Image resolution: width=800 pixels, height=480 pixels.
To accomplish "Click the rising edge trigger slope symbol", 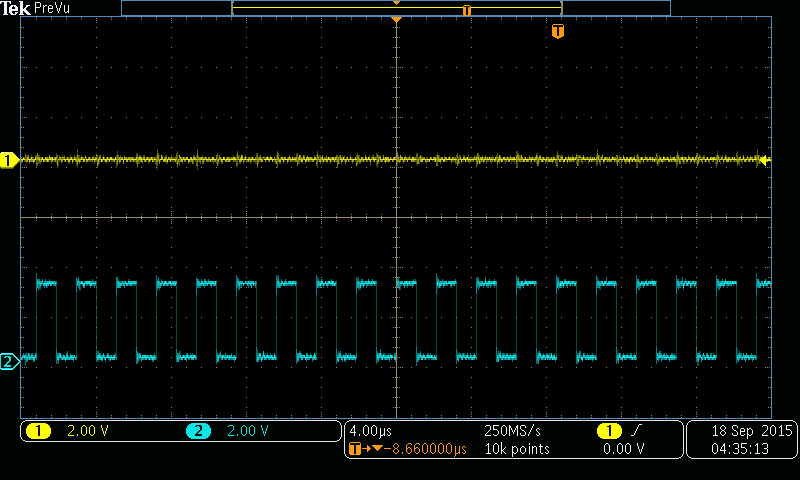I will coord(636,431).
